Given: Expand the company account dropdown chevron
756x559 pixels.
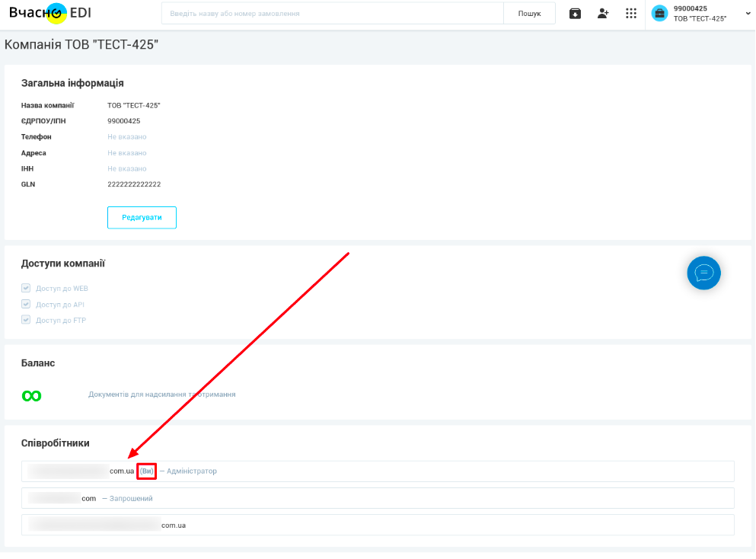Looking at the screenshot, I should coord(748,14).
